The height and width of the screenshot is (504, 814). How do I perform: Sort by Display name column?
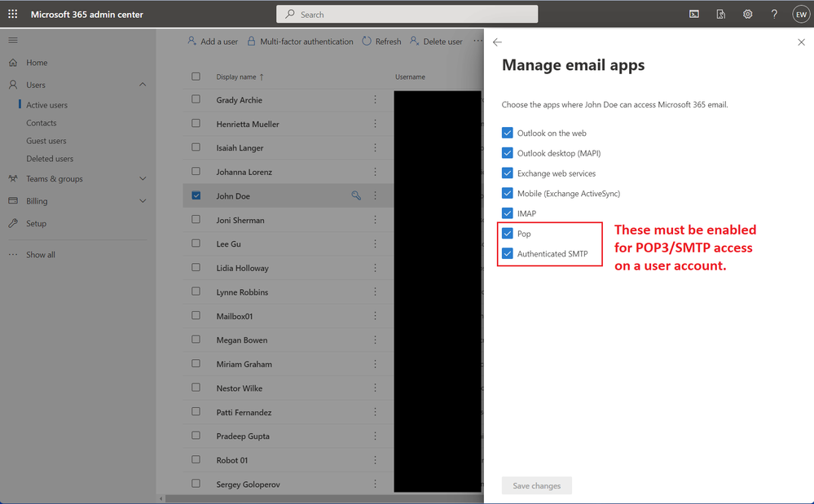point(240,77)
